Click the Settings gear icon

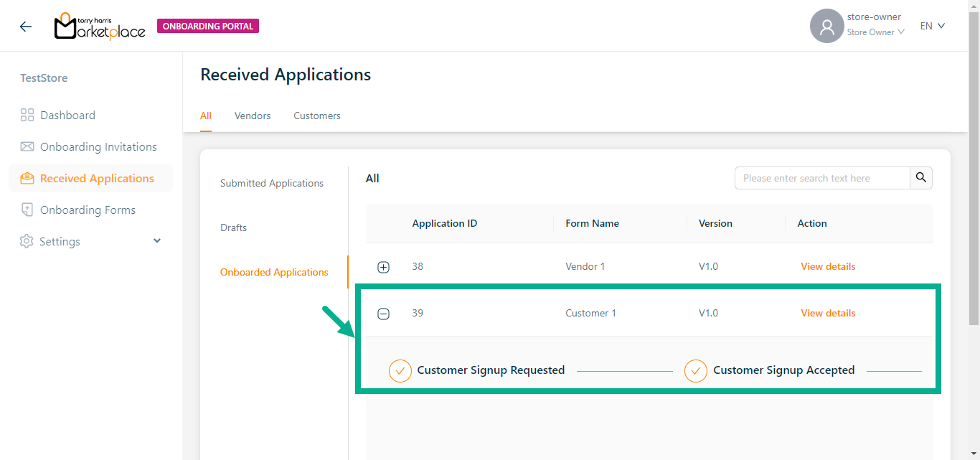pos(27,242)
